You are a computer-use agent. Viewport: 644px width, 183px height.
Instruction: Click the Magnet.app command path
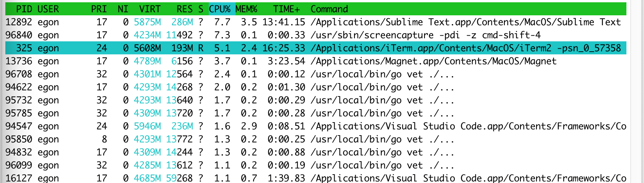coord(434,61)
